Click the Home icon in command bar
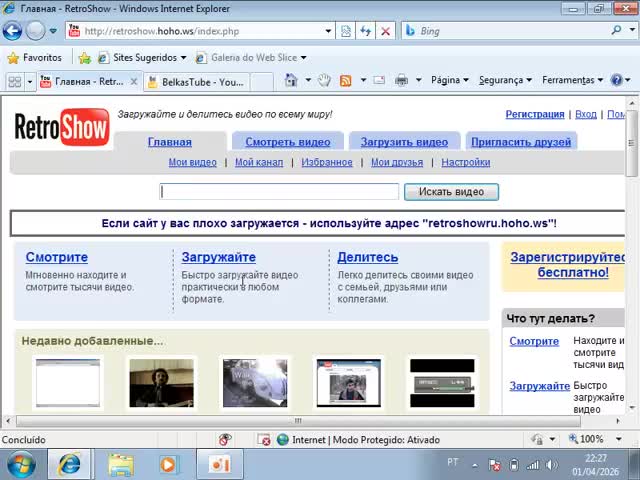The image size is (640, 480). tap(291, 80)
